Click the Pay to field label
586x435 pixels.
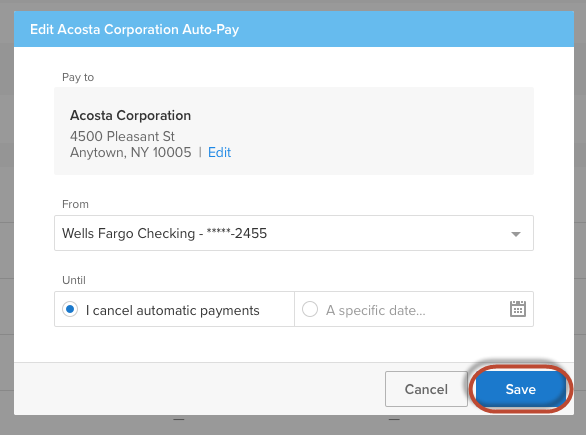(78, 77)
